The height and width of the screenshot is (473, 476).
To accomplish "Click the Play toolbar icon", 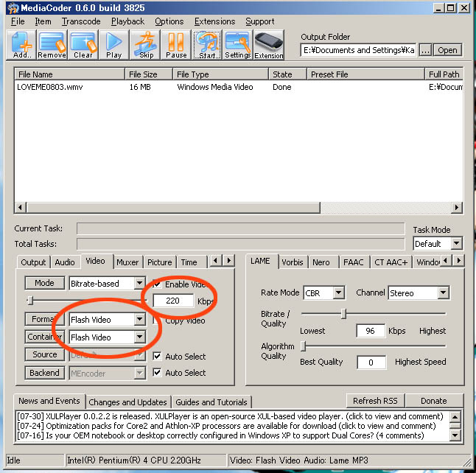I will point(114,45).
